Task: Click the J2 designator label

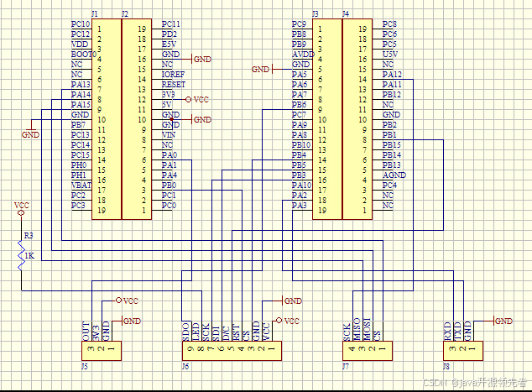Action: [x=125, y=14]
